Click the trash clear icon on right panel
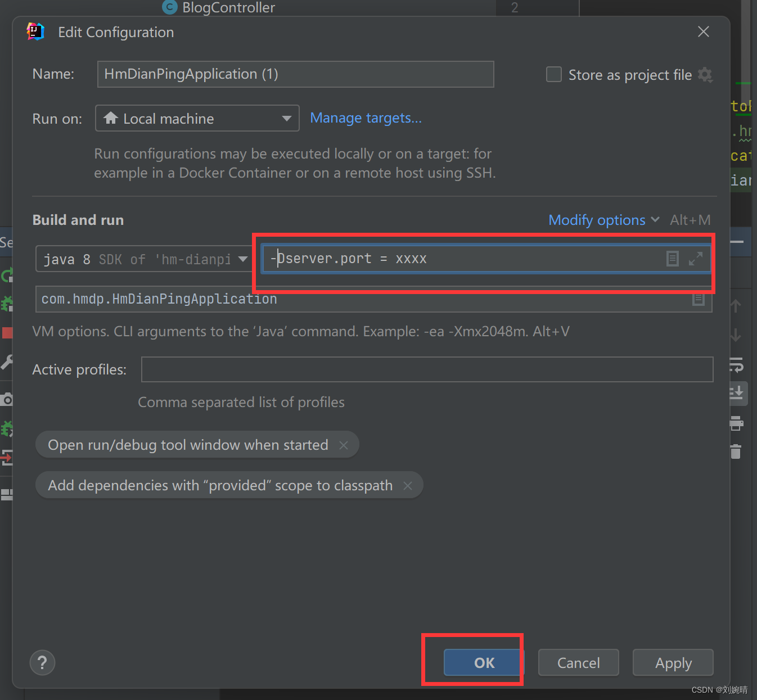The image size is (757, 700). pos(736,452)
